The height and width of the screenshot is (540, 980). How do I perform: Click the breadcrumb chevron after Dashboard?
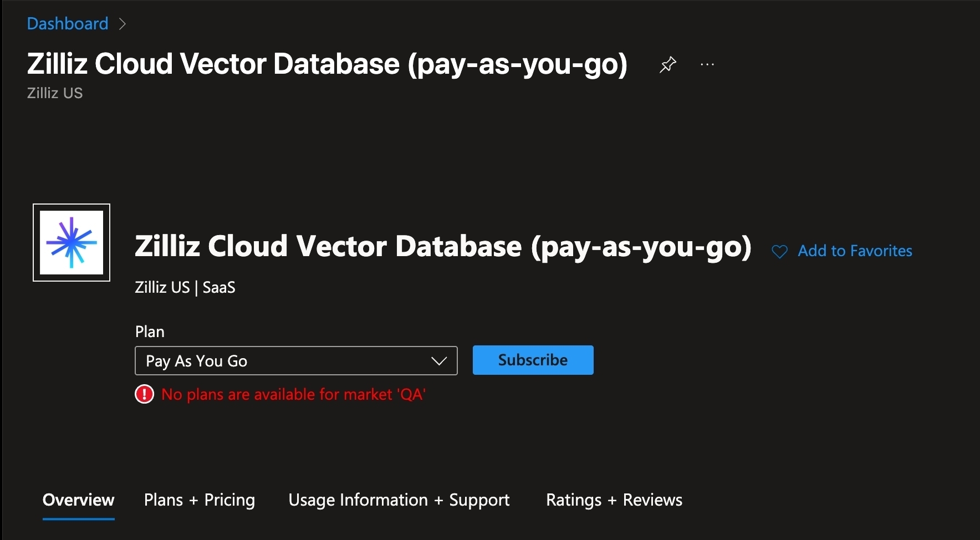tap(122, 24)
